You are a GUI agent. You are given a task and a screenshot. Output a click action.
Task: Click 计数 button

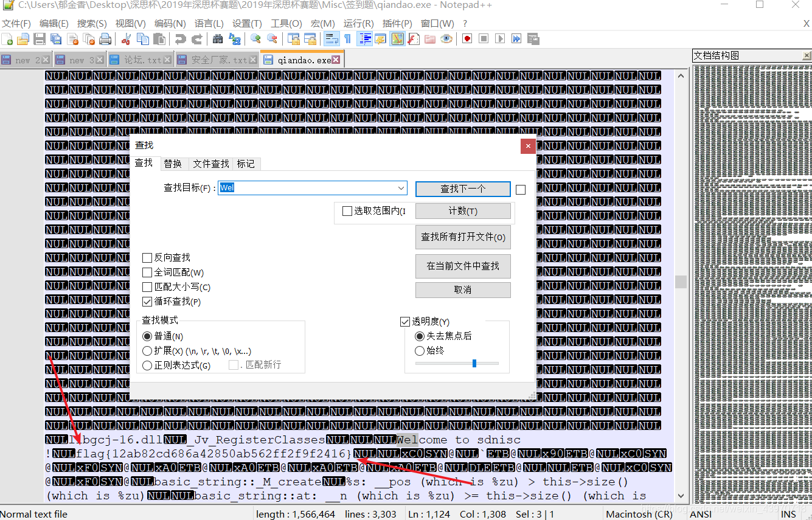point(463,211)
